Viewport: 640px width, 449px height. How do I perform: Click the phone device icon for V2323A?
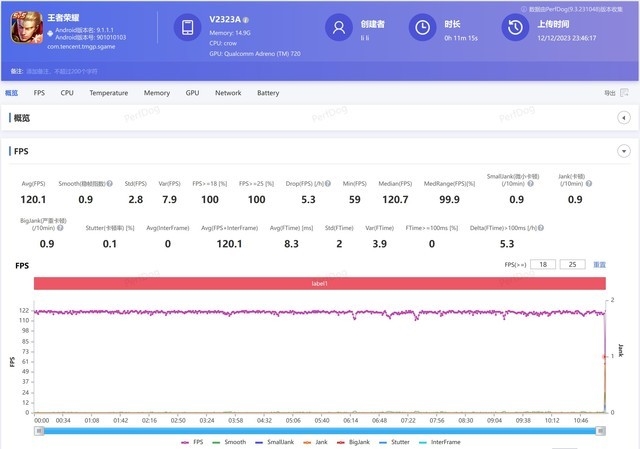188,28
